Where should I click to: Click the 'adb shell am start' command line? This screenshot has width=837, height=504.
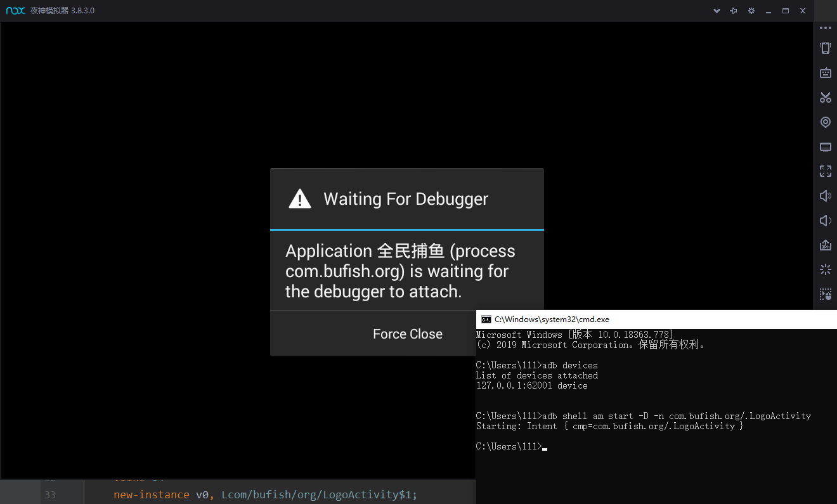pyautogui.click(x=644, y=416)
